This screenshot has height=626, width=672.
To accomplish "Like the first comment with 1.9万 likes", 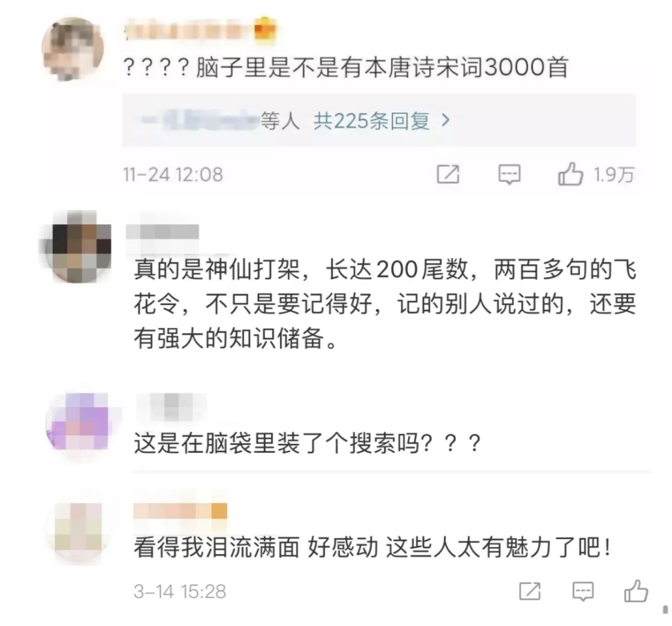I will coord(570,174).
